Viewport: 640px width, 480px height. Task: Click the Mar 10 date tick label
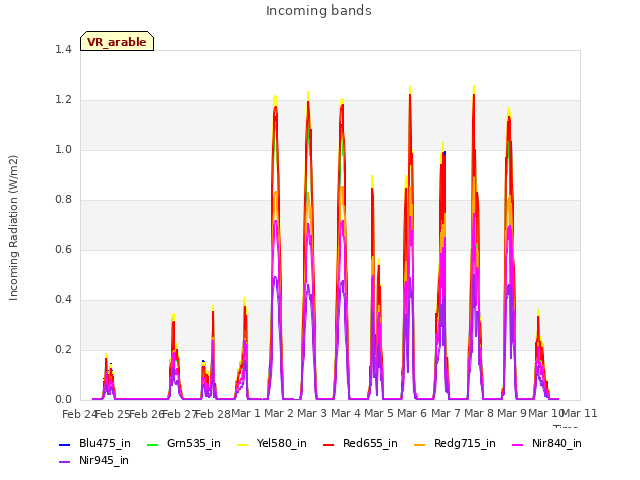546,413
